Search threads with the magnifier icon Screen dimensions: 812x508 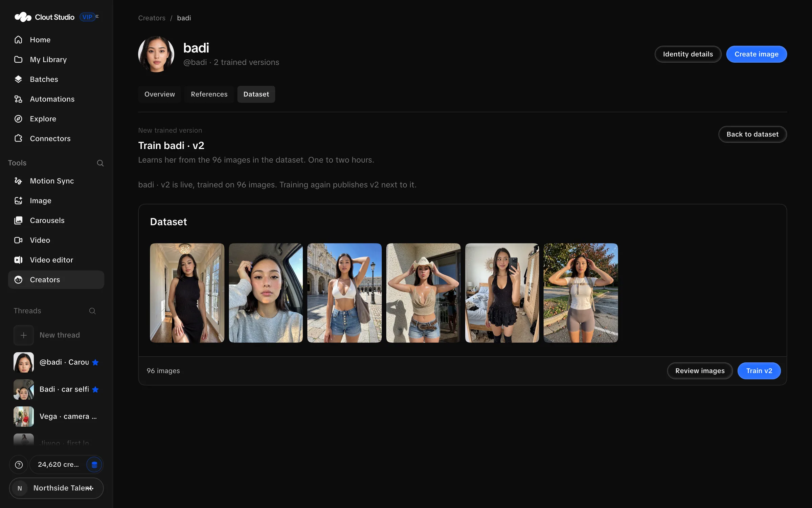[92, 311]
